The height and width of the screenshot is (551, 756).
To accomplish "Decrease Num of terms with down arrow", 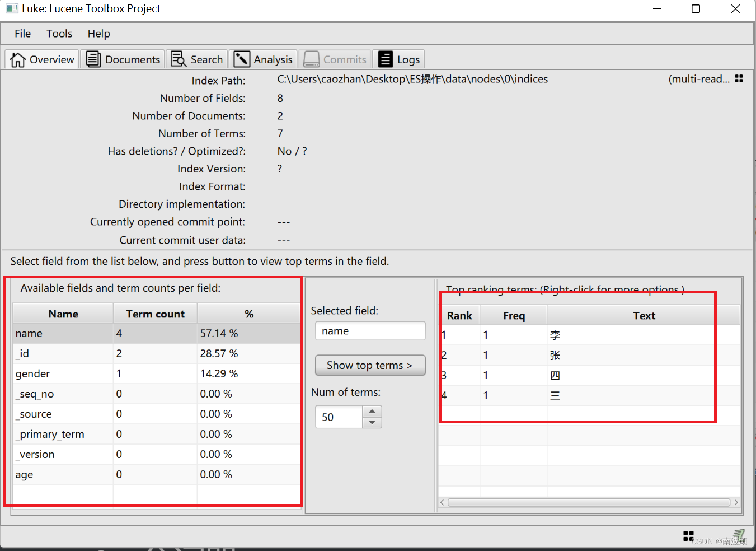I will pyautogui.click(x=372, y=423).
